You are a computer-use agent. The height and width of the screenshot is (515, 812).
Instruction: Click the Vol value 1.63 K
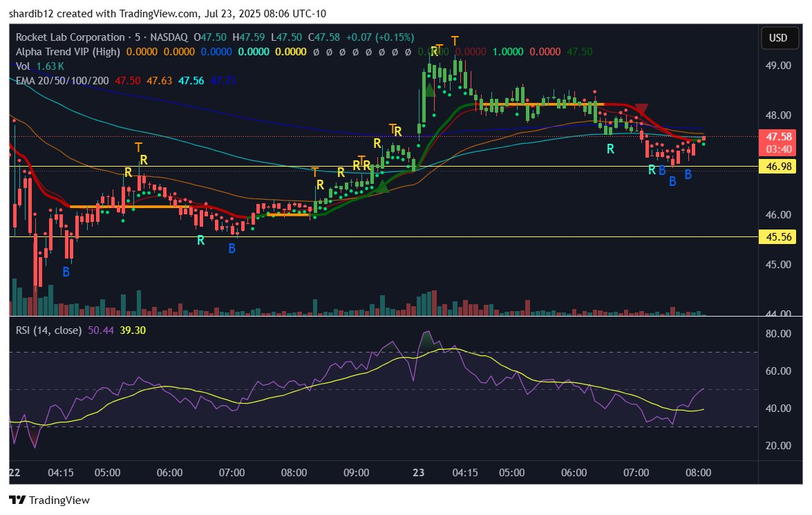[50, 66]
